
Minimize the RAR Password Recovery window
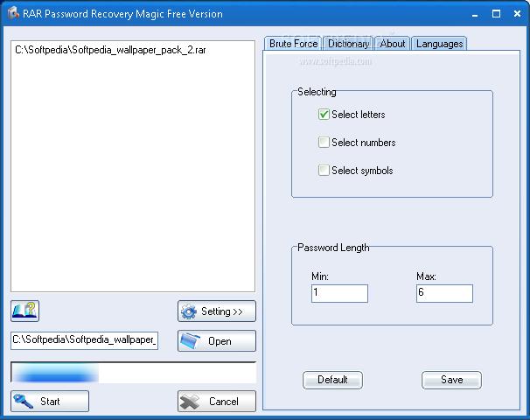[475, 14]
